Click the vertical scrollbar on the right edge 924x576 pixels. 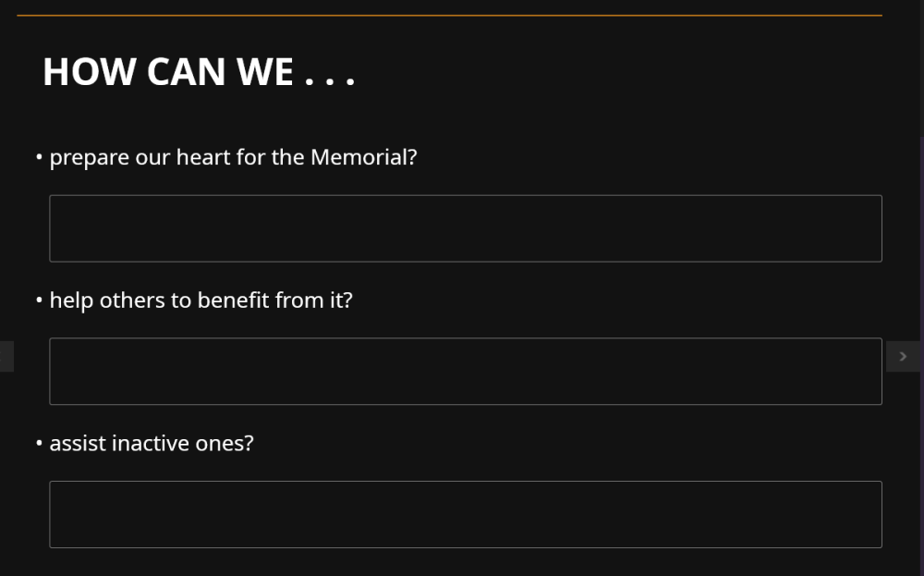(921, 277)
